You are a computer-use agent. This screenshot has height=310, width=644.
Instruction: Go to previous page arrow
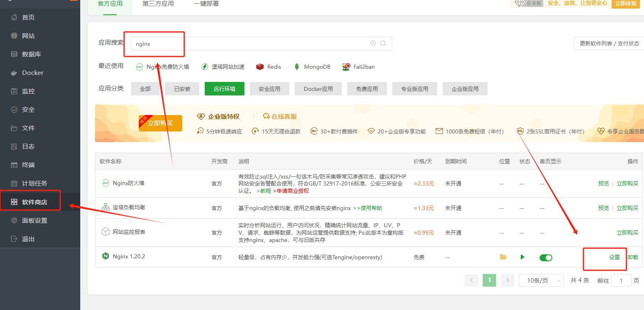tap(471, 280)
